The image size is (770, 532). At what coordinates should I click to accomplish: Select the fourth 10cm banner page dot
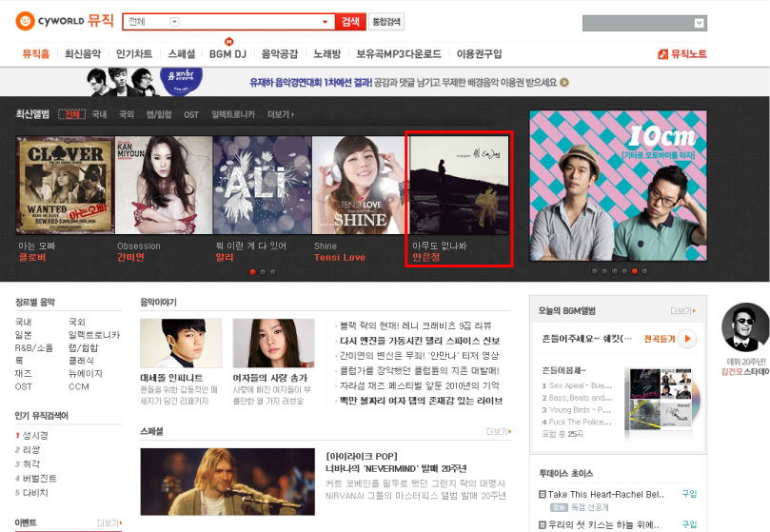[624, 270]
